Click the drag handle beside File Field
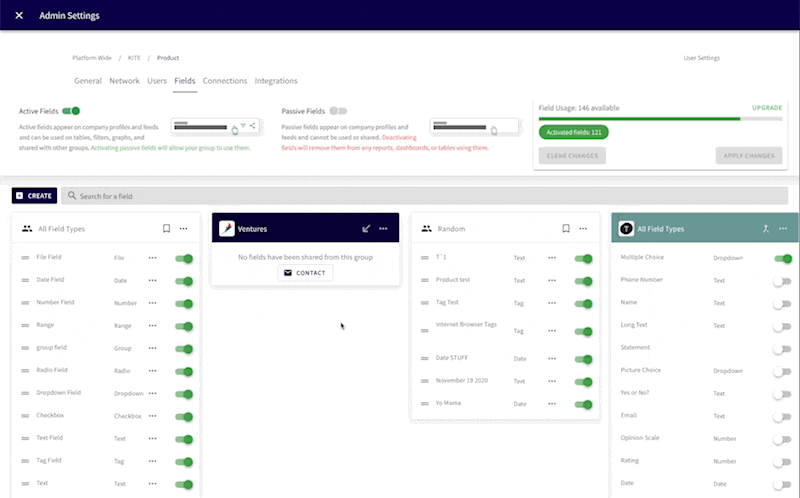The height and width of the screenshot is (498, 800). [25, 258]
